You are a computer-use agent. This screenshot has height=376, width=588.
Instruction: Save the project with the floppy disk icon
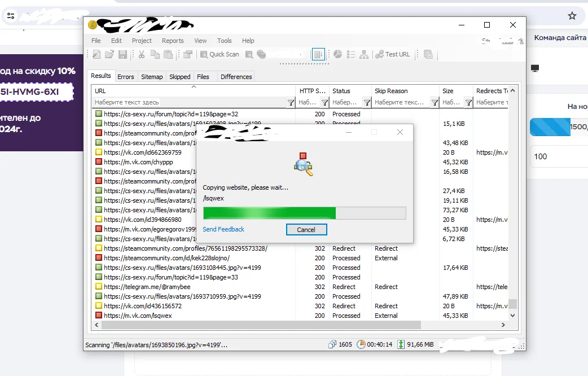pyautogui.click(x=122, y=54)
